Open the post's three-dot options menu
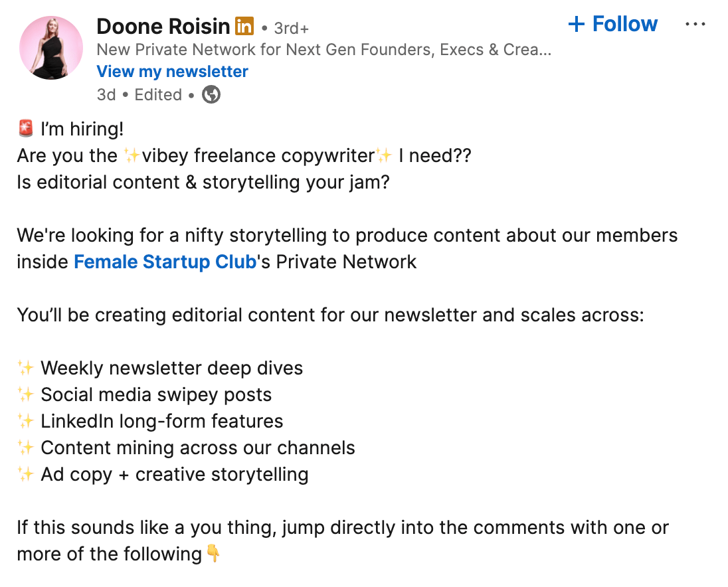Image resolution: width=728 pixels, height=587 pixels. [695, 25]
